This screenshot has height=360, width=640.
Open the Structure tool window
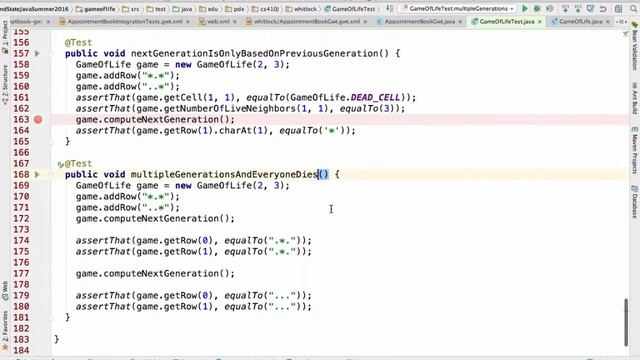click(5, 85)
